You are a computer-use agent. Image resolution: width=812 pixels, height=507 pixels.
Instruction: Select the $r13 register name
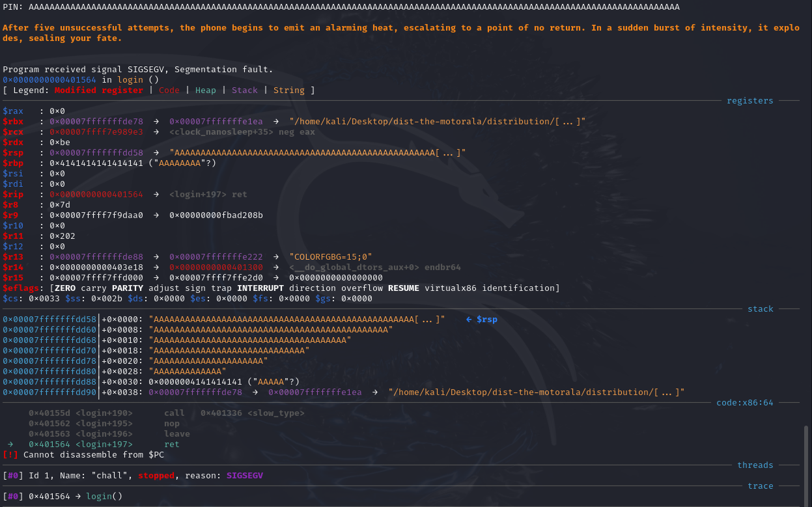[x=13, y=257]
